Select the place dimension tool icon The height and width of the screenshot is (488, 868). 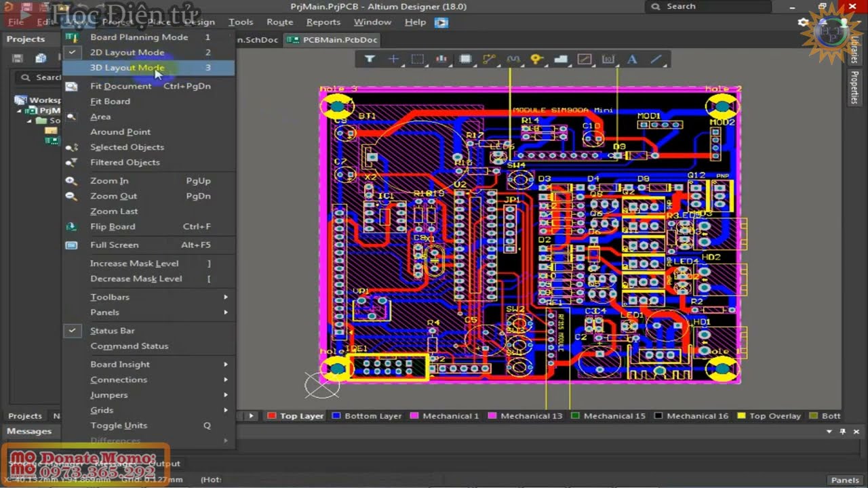click(608, 59)
